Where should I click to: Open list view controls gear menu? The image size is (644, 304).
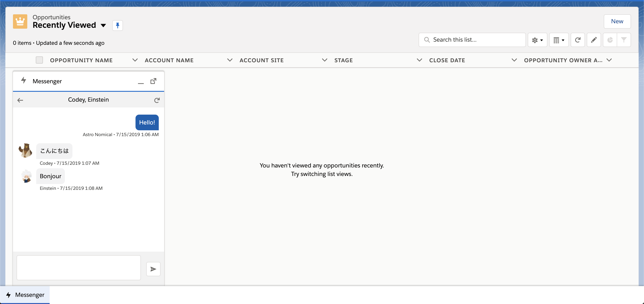537,40
